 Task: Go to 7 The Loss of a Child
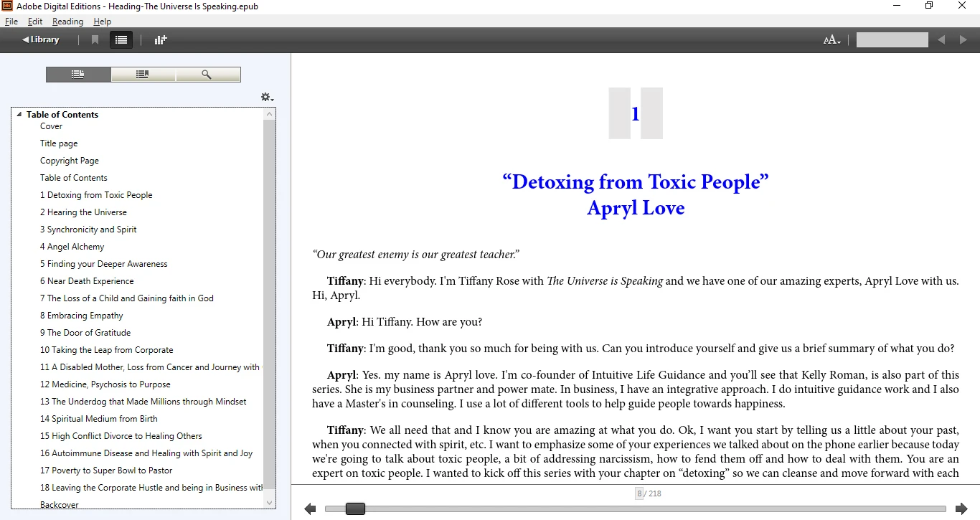click(x=127, y=298)
